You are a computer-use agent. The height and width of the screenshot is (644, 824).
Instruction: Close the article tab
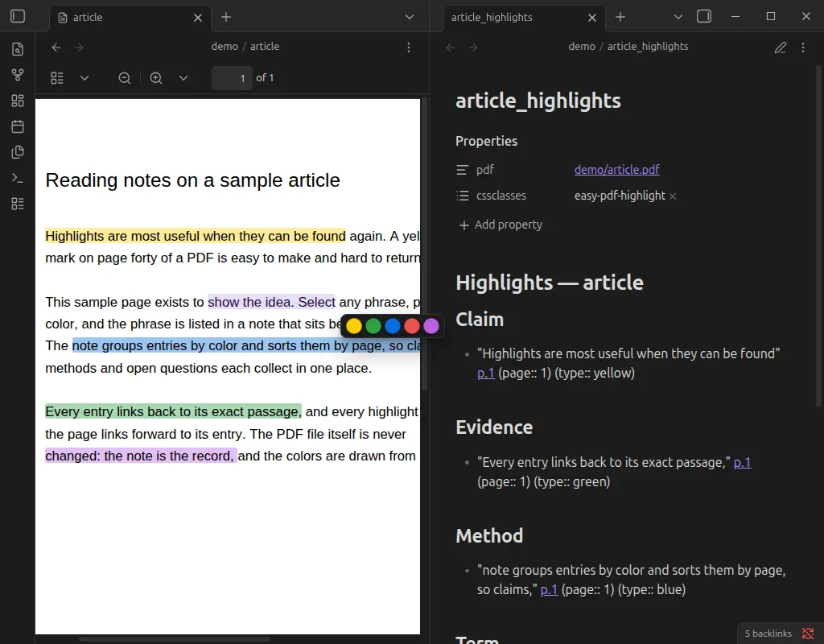198,18
